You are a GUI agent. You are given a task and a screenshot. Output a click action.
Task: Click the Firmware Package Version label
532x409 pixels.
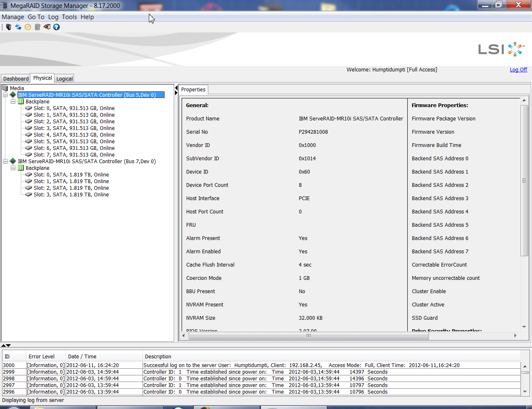pos(443,118)
